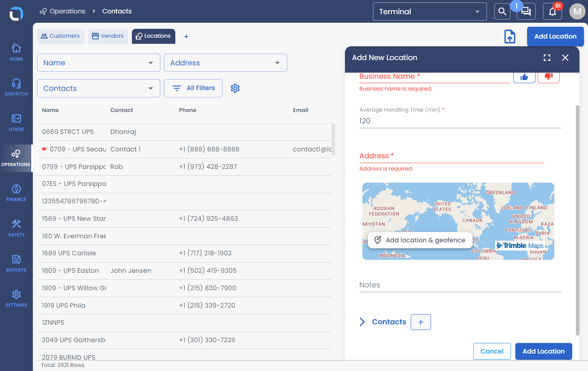Open table column settings gear
The width and height of the screenshot is (588, 371).
coord(235,88)
